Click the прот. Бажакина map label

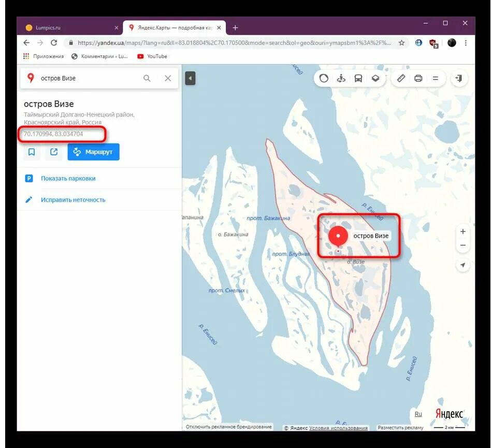tap(268, 218)
